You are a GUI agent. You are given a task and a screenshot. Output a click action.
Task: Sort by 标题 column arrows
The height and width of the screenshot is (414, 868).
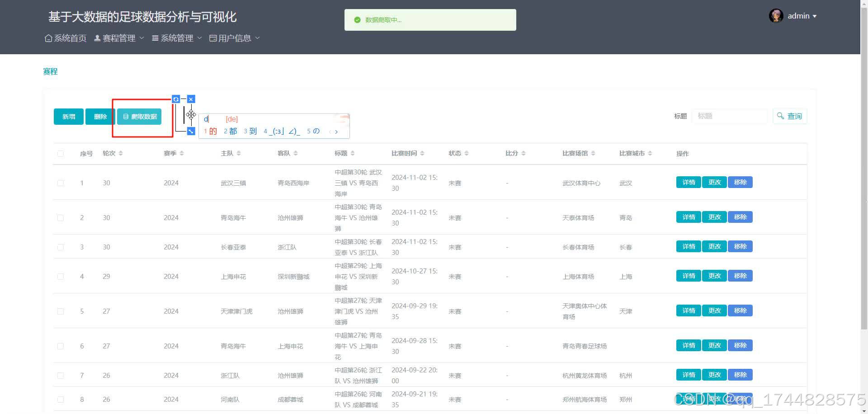tap(353, 154)
